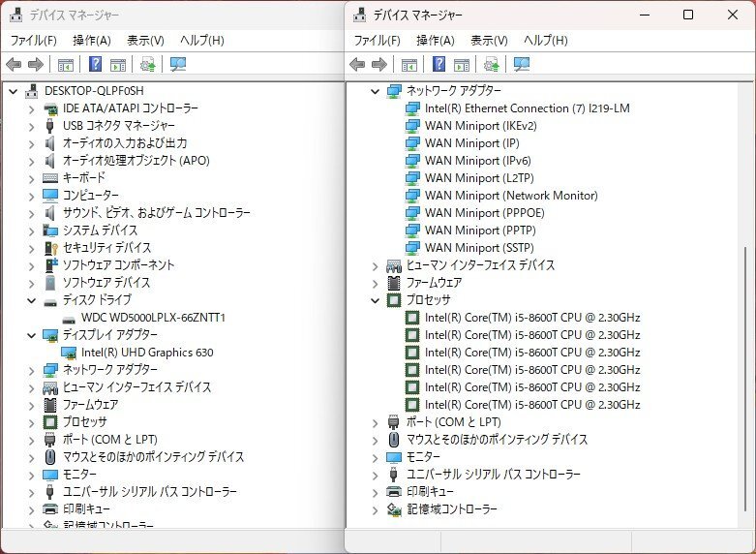Open ヘルプ(H) menu in right window
The image size is (756, 554).
click(x=545, y=41)
